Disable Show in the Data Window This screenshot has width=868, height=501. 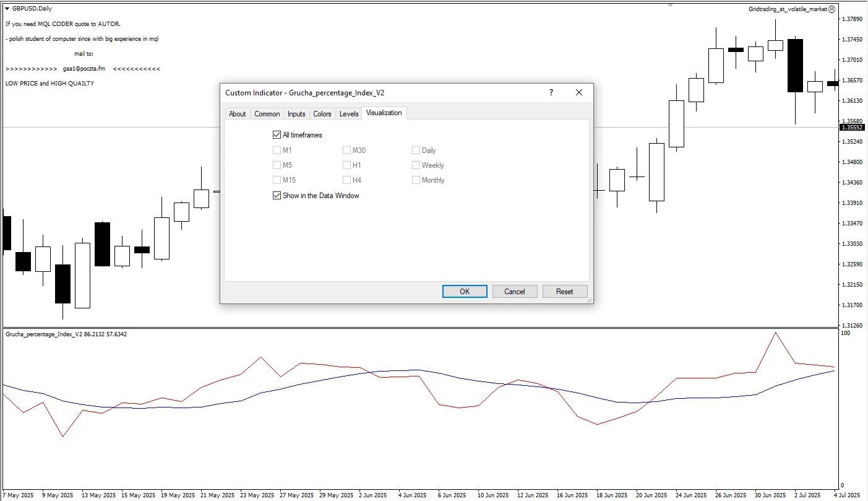[x=277, y=196]
